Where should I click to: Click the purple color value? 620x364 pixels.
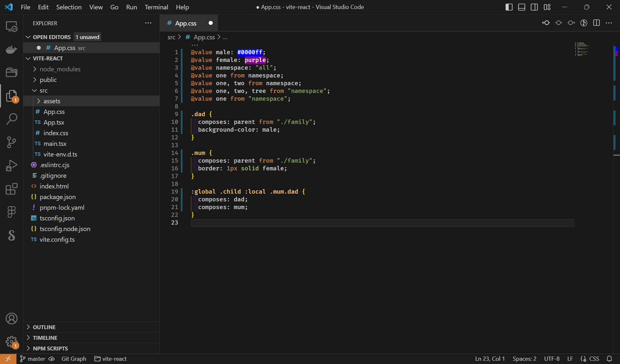coord(255,60)
